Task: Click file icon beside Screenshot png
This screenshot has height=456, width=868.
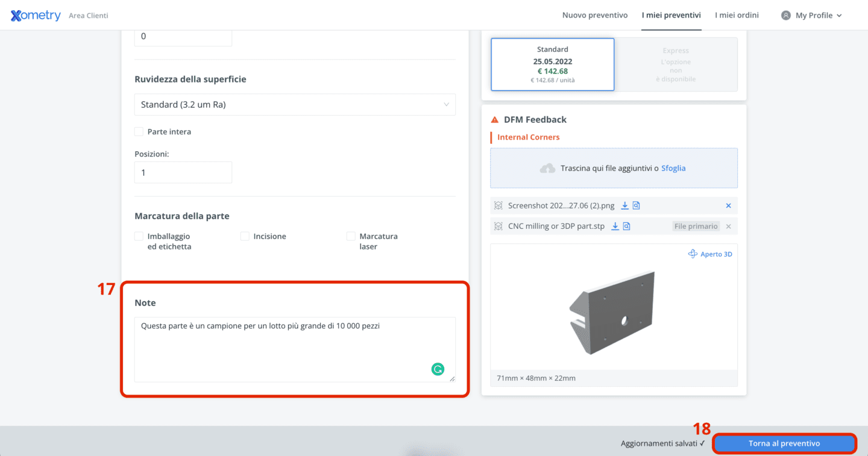Action: click(498, 205)
